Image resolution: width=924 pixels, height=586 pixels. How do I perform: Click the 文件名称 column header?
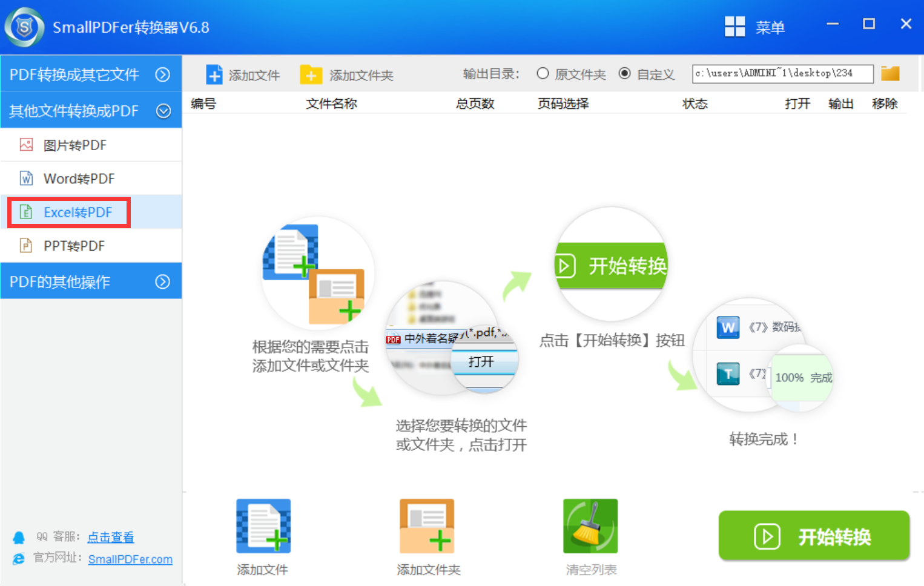(x=331, y=104)
